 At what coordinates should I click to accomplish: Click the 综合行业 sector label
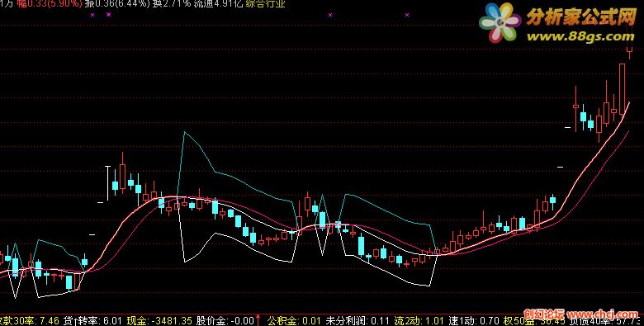click(266, 4)
